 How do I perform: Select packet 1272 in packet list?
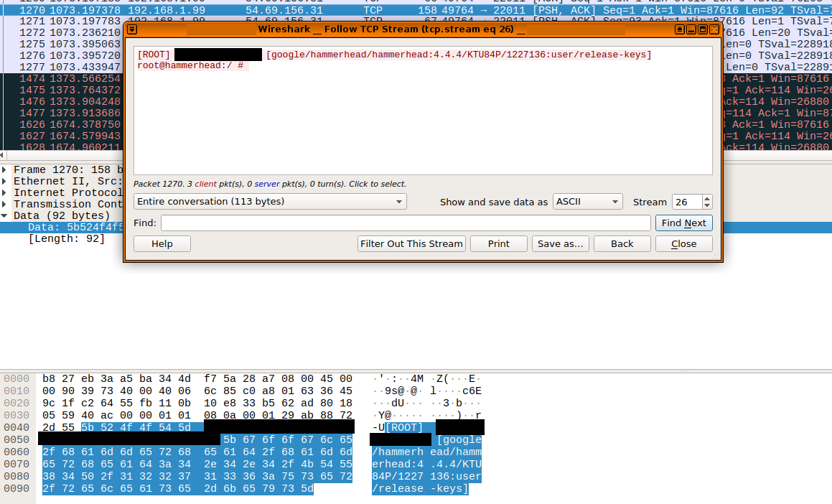(62, 33)
